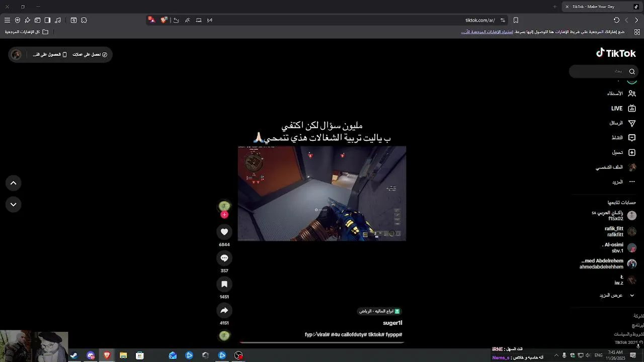Screen dimensions: 644x362
Task: Click the #tiktok hashtag in the caption
Action: [376, 335]
